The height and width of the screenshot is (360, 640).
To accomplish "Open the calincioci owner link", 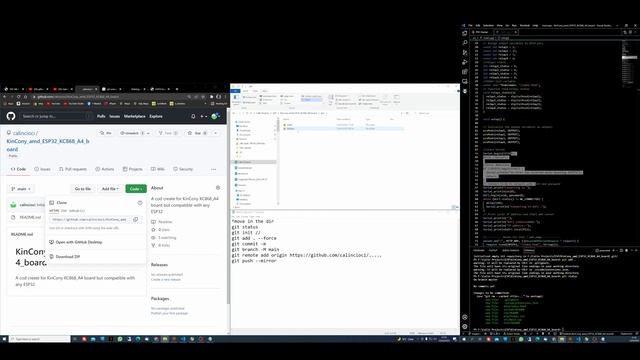I will (x=24, y=133).
